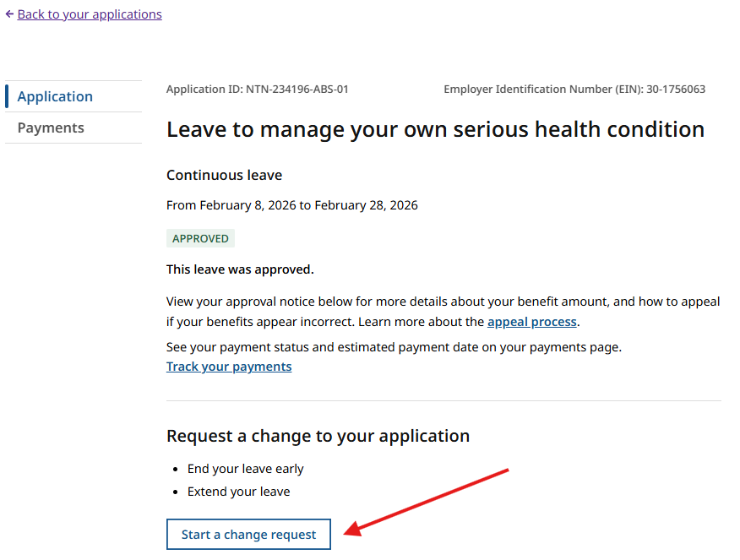
Task: Click the APPROVED status badge
Action: 200,237
